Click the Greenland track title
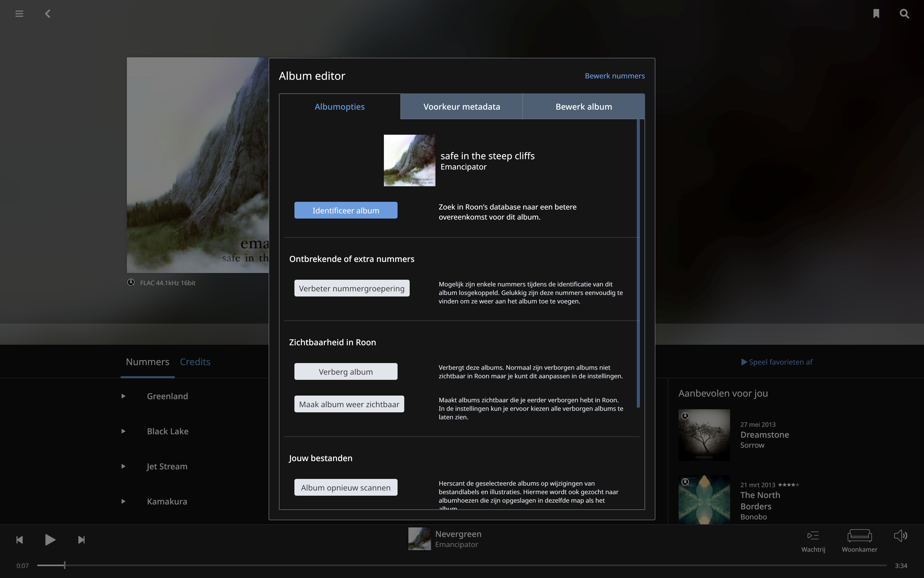924x578 pixels. point(167,396)
